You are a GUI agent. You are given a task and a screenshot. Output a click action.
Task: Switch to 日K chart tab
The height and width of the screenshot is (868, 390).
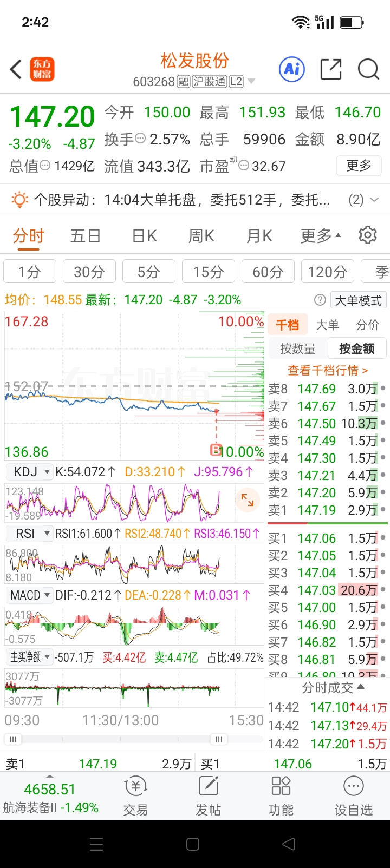[145, 236]
